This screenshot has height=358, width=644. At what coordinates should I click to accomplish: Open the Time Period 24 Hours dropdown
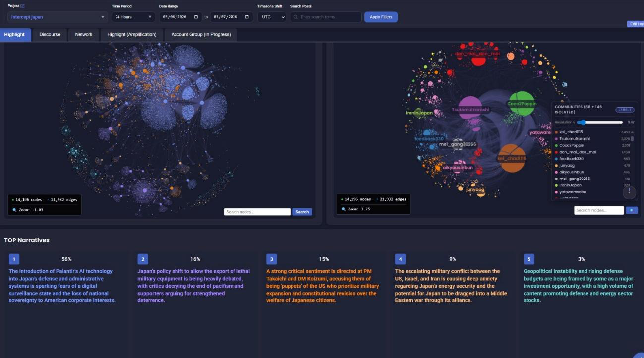(x=133, y=17)
